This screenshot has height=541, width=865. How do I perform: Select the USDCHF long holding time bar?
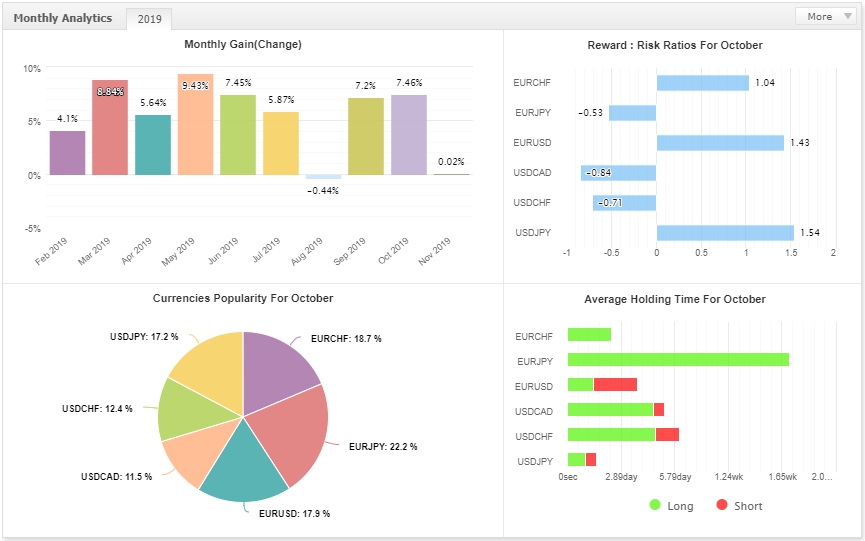(x=611, y=435)
